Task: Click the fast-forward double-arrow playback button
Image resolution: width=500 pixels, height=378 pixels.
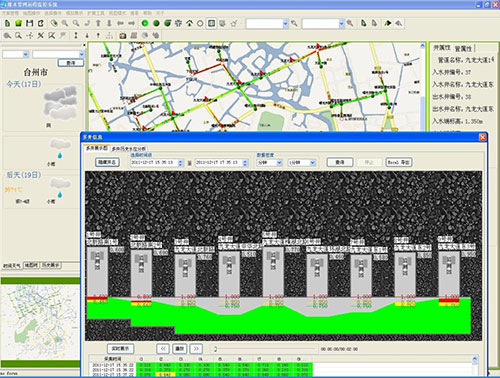Action: (196, 349)
